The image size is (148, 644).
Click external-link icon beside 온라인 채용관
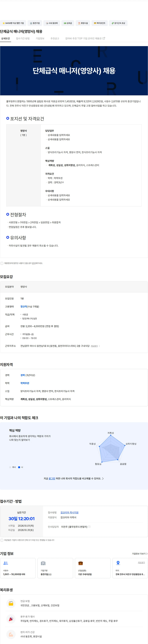point(104,38)
